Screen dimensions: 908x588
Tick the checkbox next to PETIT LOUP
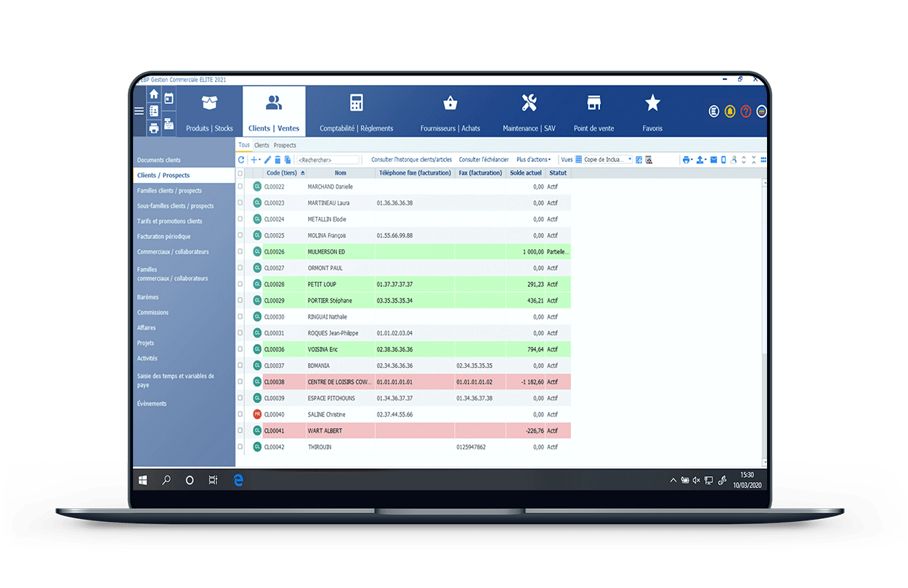pyautogui.click(x=240, y=284)
